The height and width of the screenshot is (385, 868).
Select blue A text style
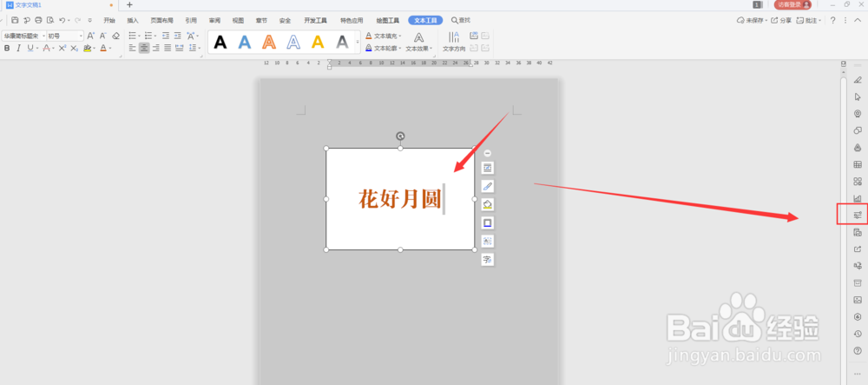pyautogui.click(x=245, y=42)
